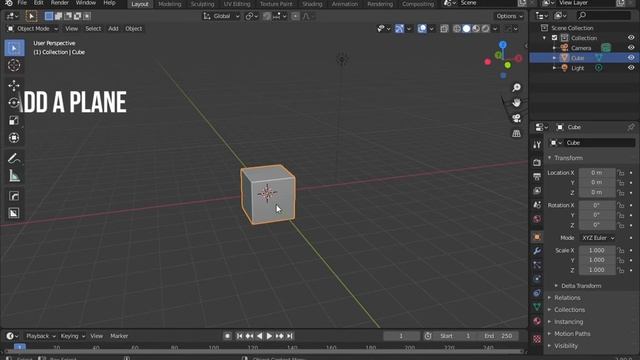This screenshot has width=640, height=360.
Task: Select the Move tool
Action: tap(14, 85)
